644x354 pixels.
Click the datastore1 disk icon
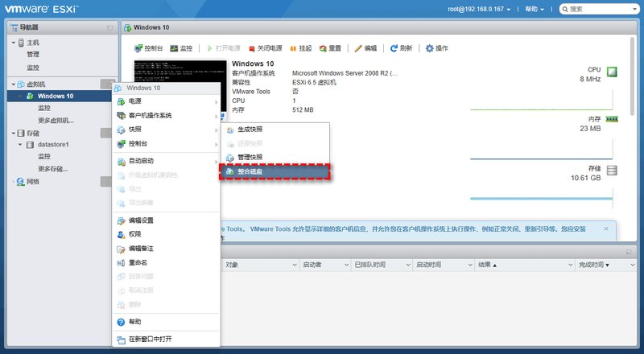pos(30,145)
